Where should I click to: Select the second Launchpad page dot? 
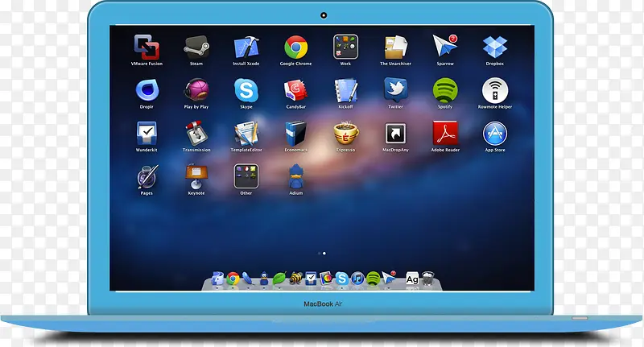324,254
